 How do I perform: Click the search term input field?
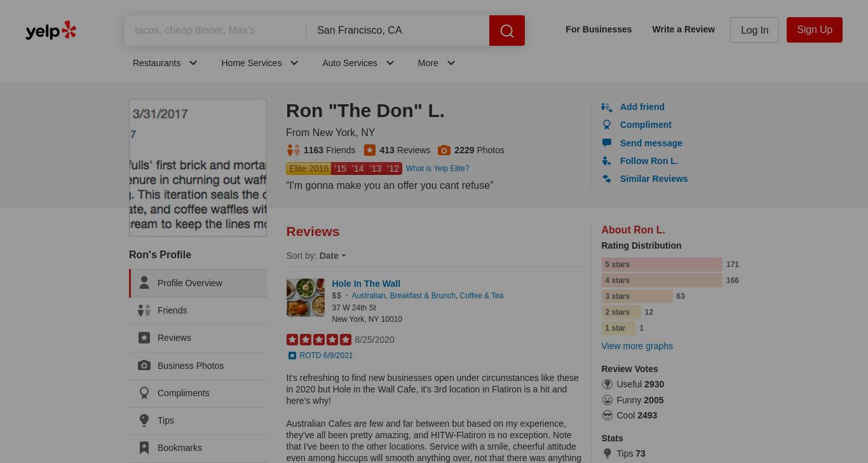point(215,31)
